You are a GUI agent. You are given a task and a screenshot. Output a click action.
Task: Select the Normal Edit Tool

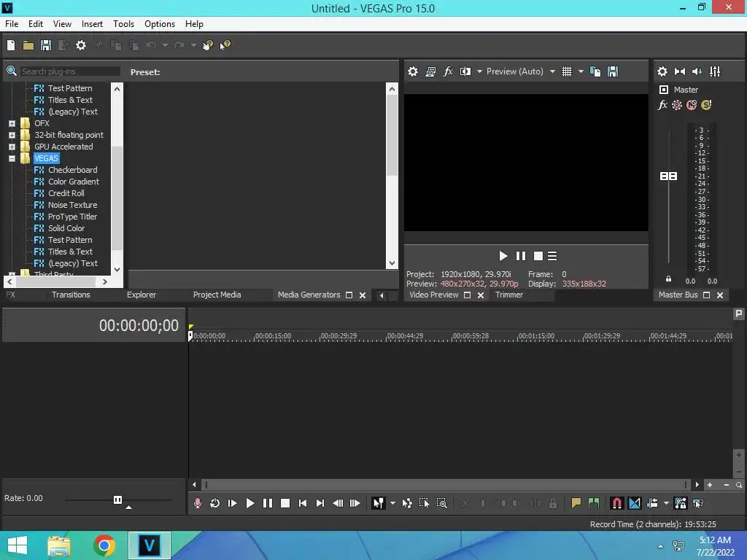pyautogui.click(x=379, y=503)
